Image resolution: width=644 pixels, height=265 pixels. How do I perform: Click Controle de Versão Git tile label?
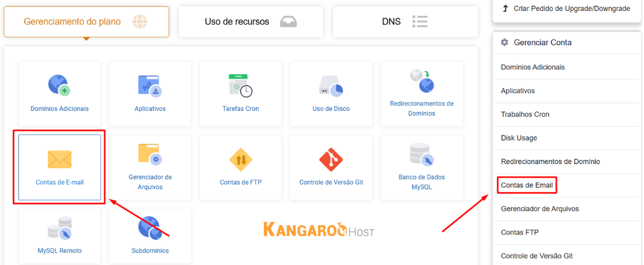click(x=331, y=182)
